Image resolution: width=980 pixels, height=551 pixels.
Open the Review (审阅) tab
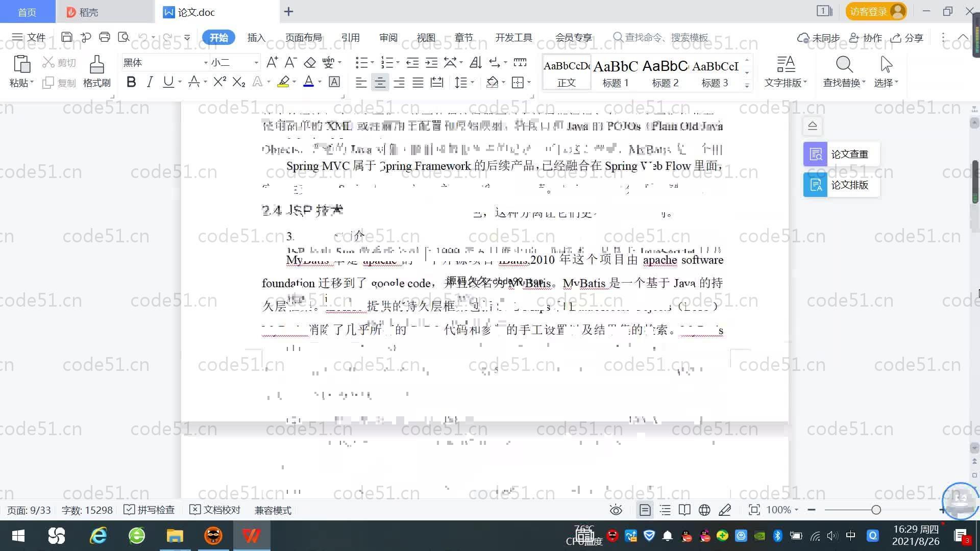pyautogui.click(x=388, y=37)
